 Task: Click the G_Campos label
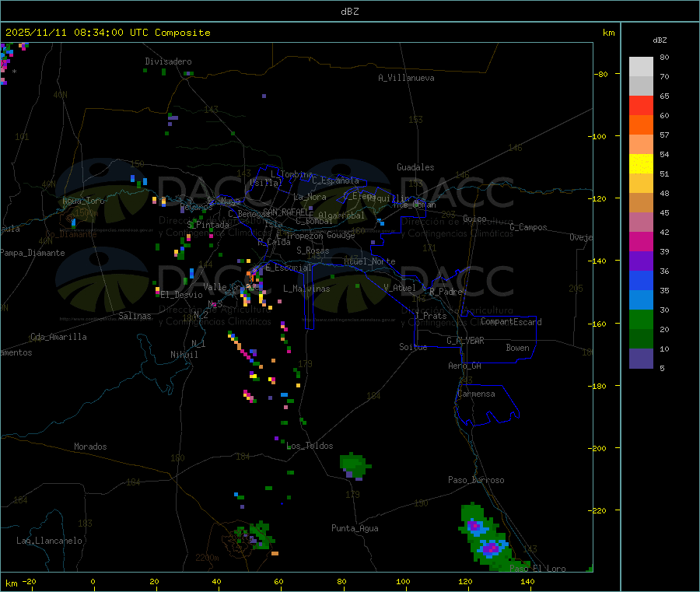529,227
